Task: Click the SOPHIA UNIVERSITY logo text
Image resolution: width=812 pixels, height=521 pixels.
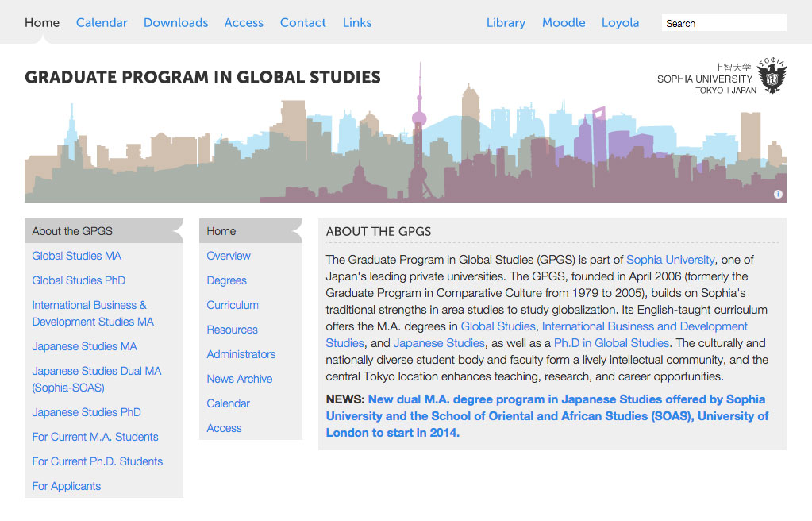Action: (705, 79)
